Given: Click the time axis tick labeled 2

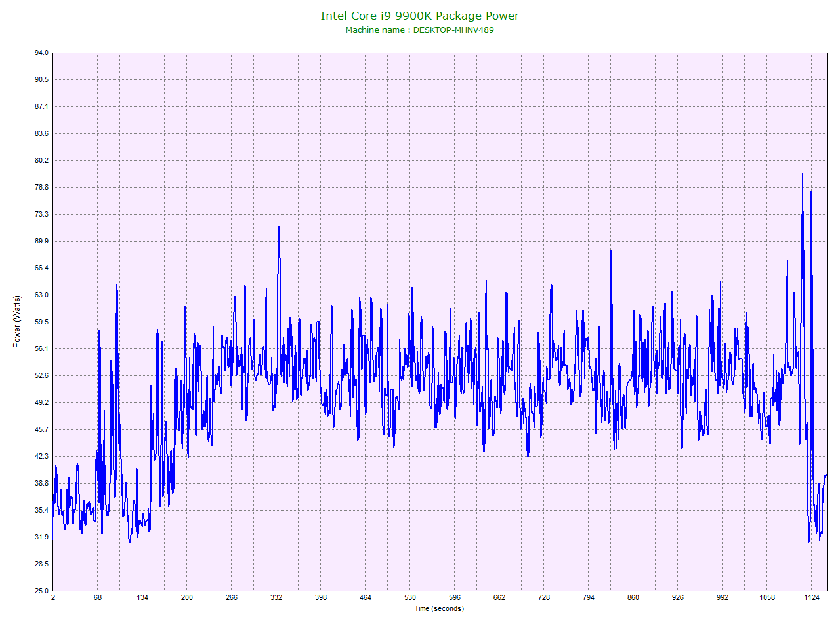Looking at the screenshot, I should 53,598.
